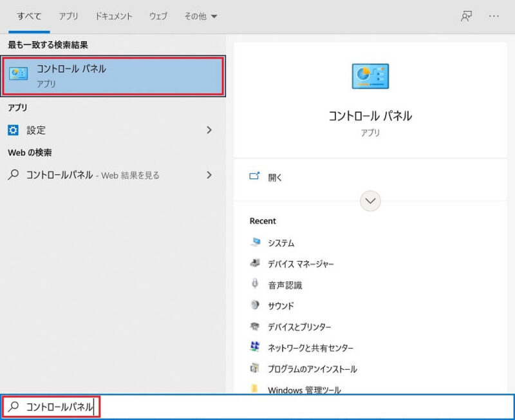This screenshot has width=515, height=420.
Task: Open コントロールパネル Web 結果を見る
Action: tap(113, 175)
